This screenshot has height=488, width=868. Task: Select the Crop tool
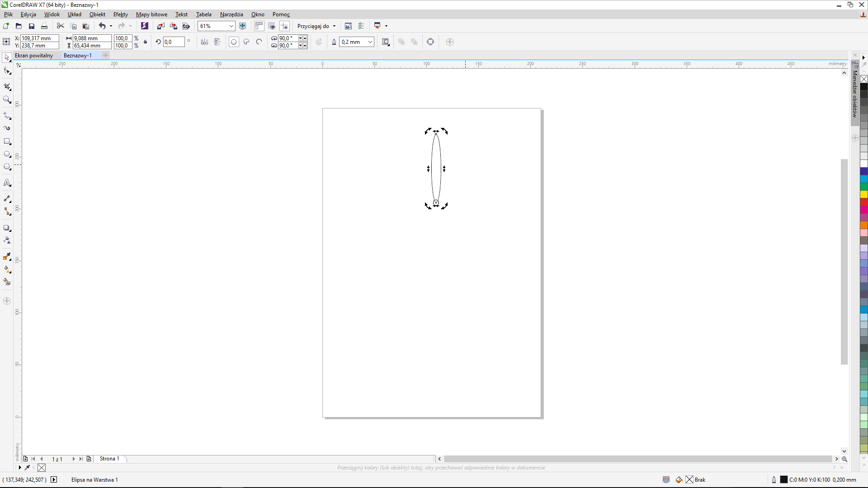(x=7, y=86)
